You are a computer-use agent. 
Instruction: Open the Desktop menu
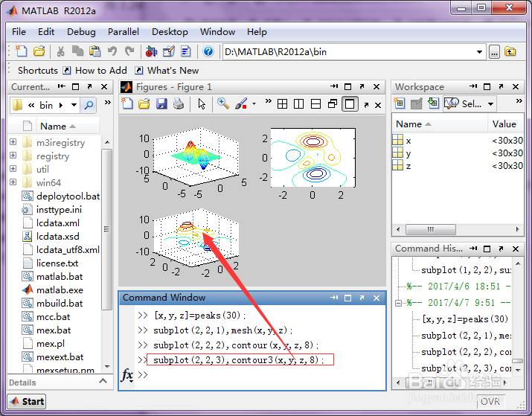[170, 32]
